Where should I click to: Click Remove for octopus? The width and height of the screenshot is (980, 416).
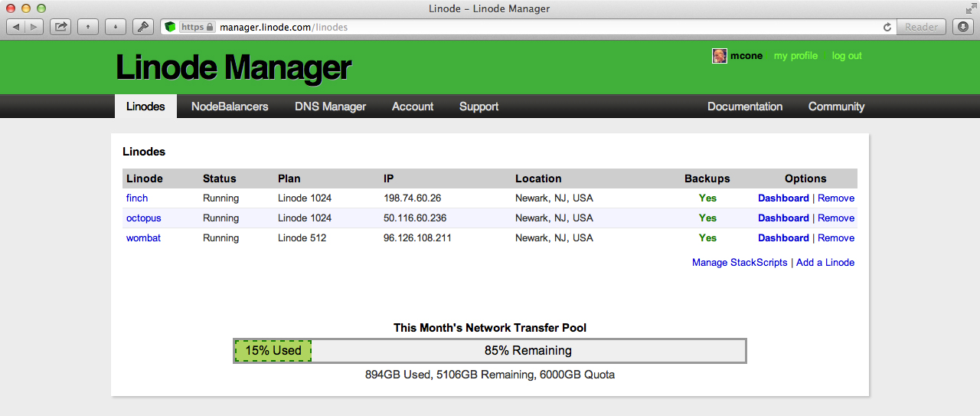pyautogui.click(x=836, y=218)
